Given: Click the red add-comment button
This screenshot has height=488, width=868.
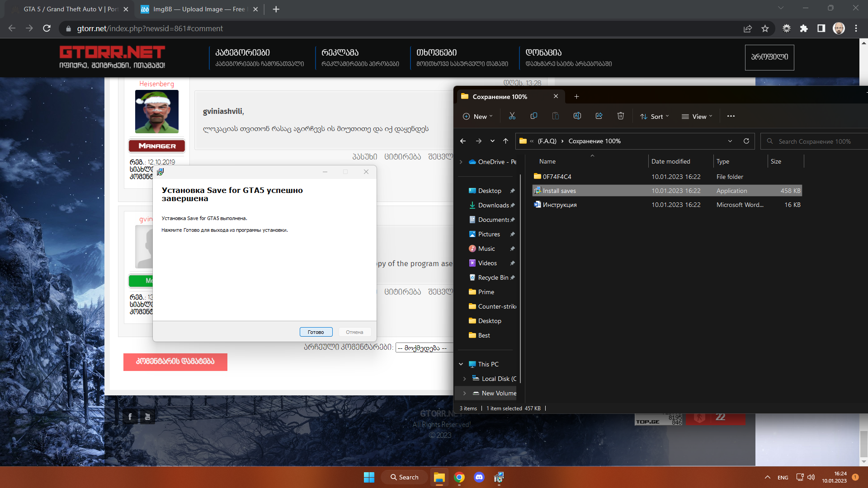Looking at the screenshot, I should pyautogui.click(x=175, y=362).
